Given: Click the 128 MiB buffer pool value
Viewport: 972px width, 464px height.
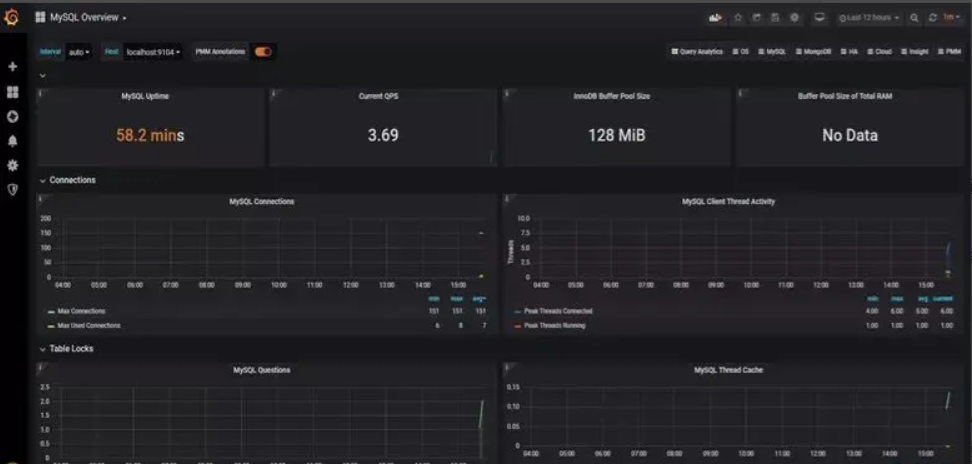Looking at the screenshot, I should coord(617,135).
